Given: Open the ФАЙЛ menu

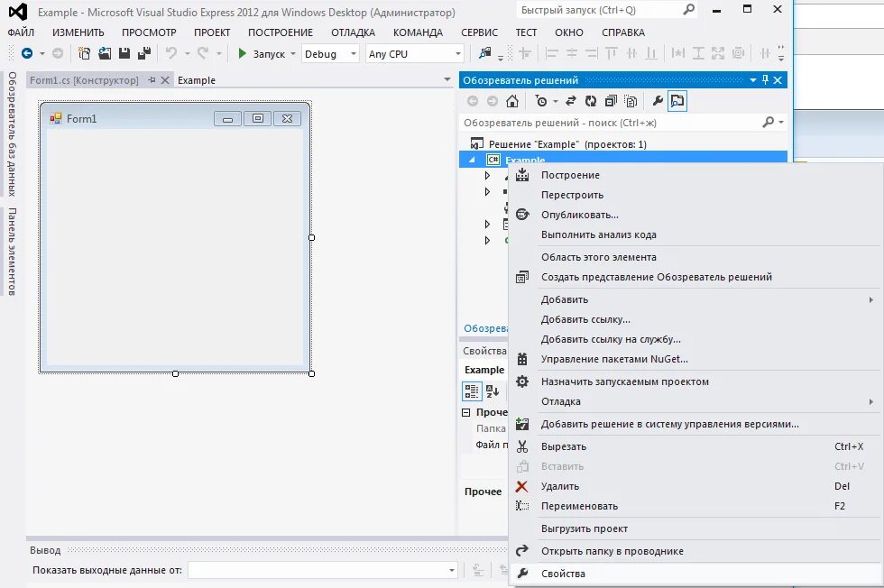Looking at the screenshot, I should tap(21, 32).
